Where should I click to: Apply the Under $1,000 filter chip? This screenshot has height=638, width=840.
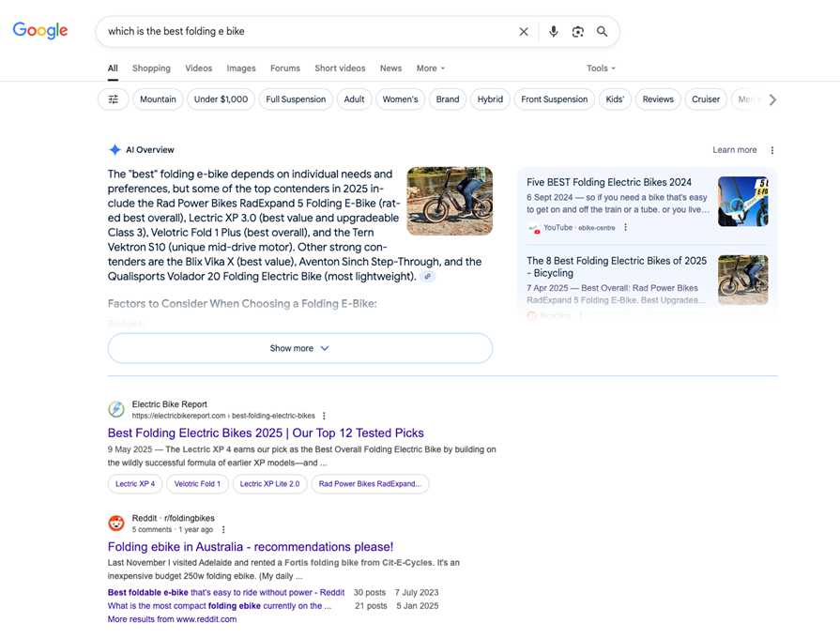(x=221, y=99)
